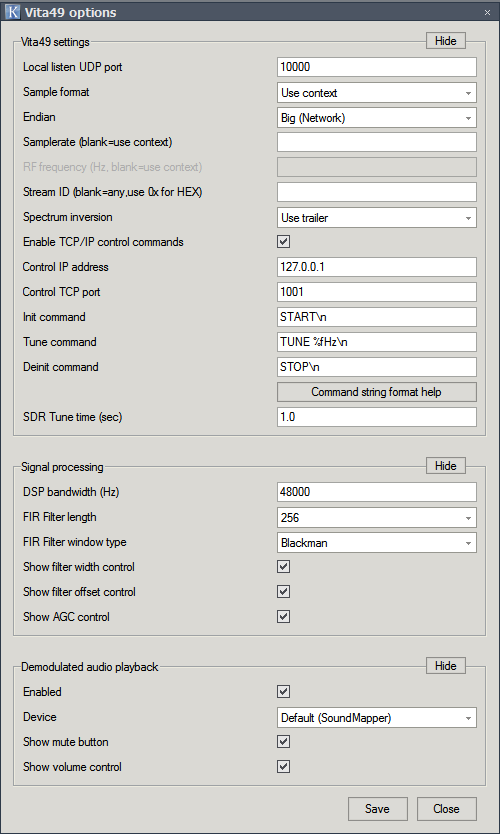Hide the Vita49 settings section
Screen dimensions: 500x834
(x=445, y=41)
